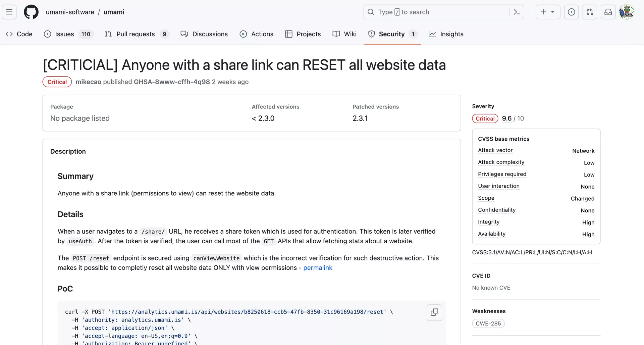The width and height of the screenshot is (644, 345).
Task: Open the pull requests icon in header
Action: [x=590, y=12]
